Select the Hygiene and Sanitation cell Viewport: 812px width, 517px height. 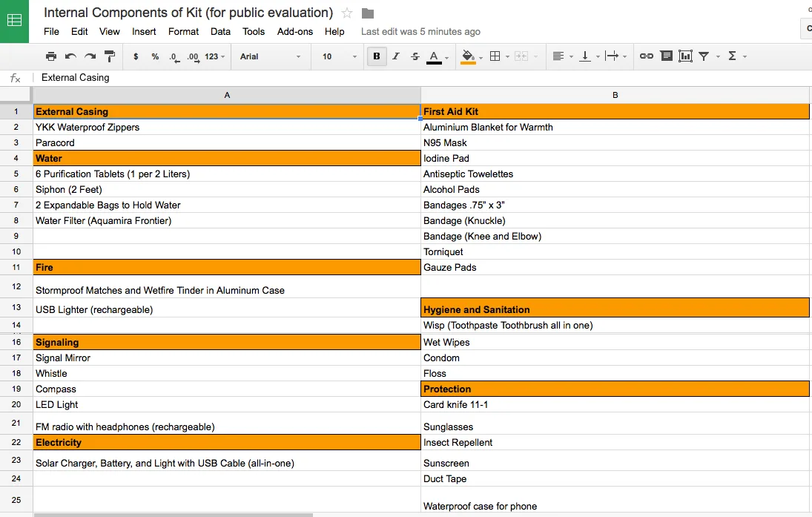click(615, 307)
